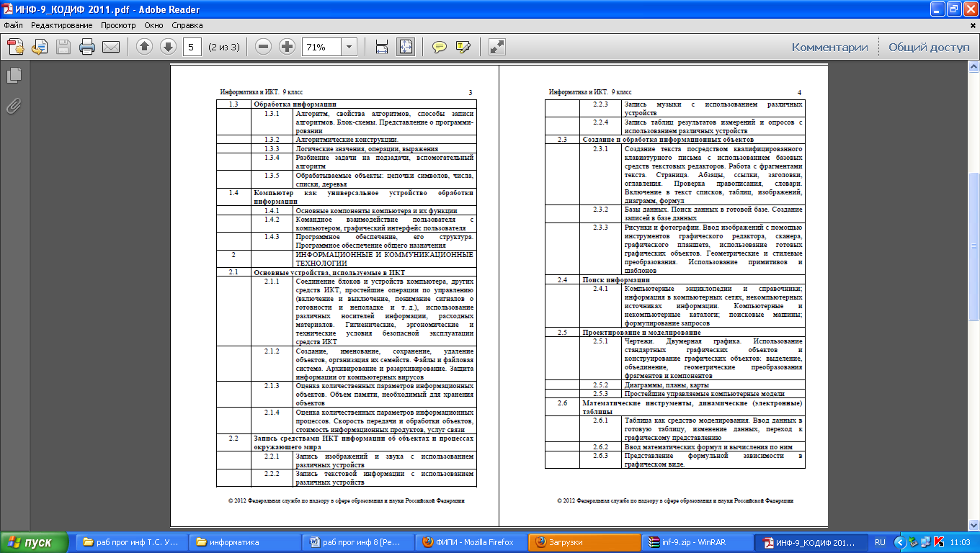
Task: Click the Send by email envelope icon
Action: click(x=110, y=47)
